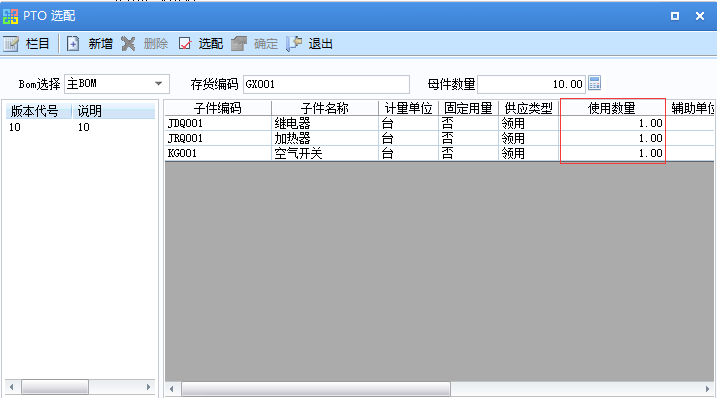Click the PTO 选配 app logo icon

click(x=11, y=16)
